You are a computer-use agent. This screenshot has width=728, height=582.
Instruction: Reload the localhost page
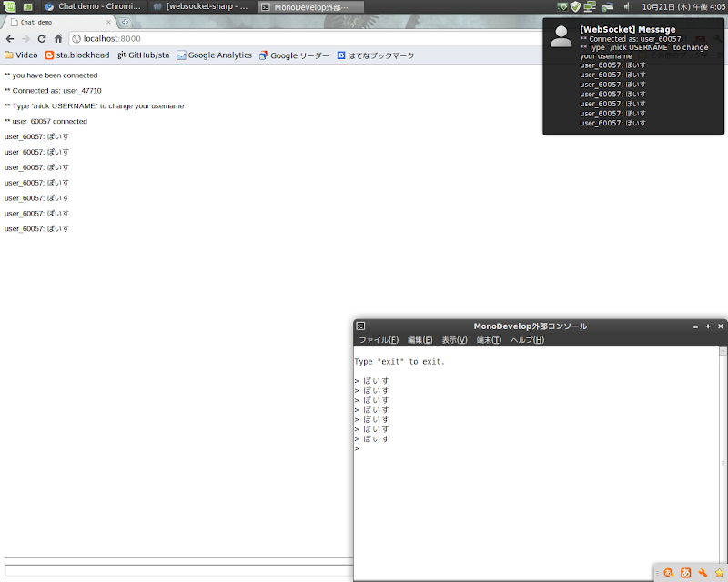click(x=42, y=38)
